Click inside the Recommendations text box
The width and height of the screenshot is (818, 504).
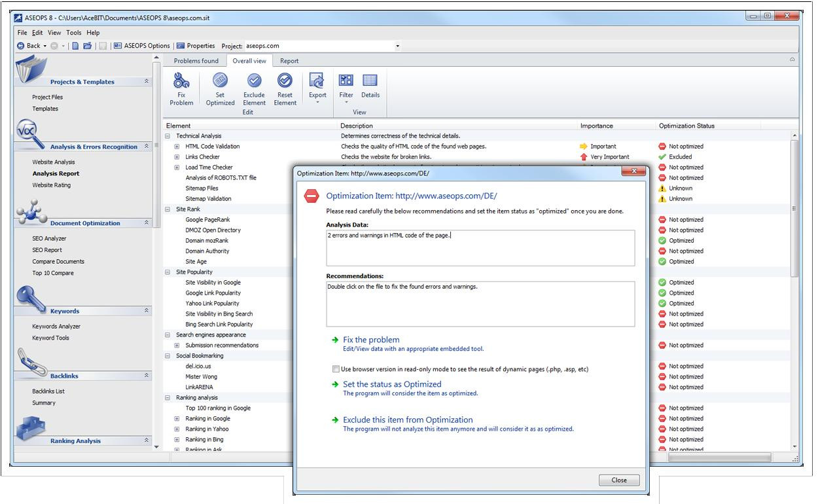point(480,304)
